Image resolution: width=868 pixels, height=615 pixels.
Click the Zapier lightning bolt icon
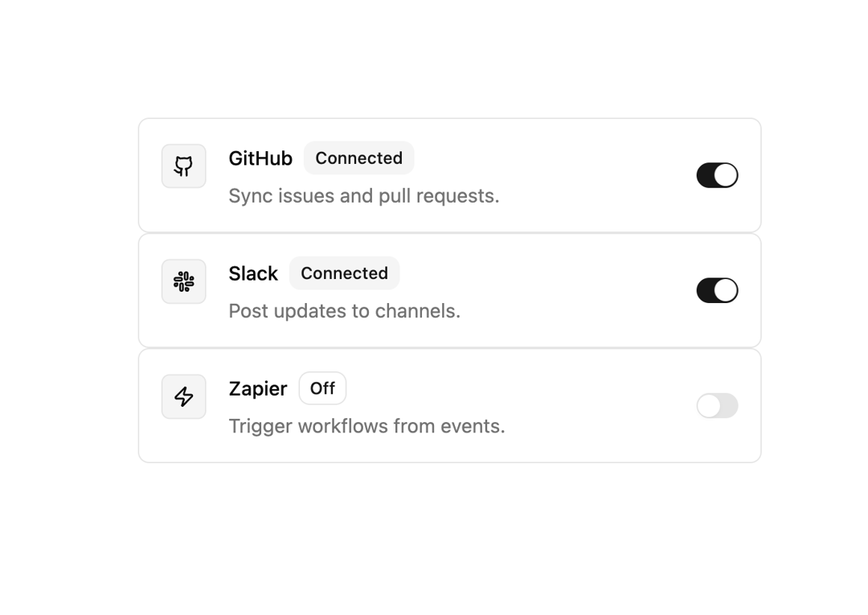click(184, 396)
